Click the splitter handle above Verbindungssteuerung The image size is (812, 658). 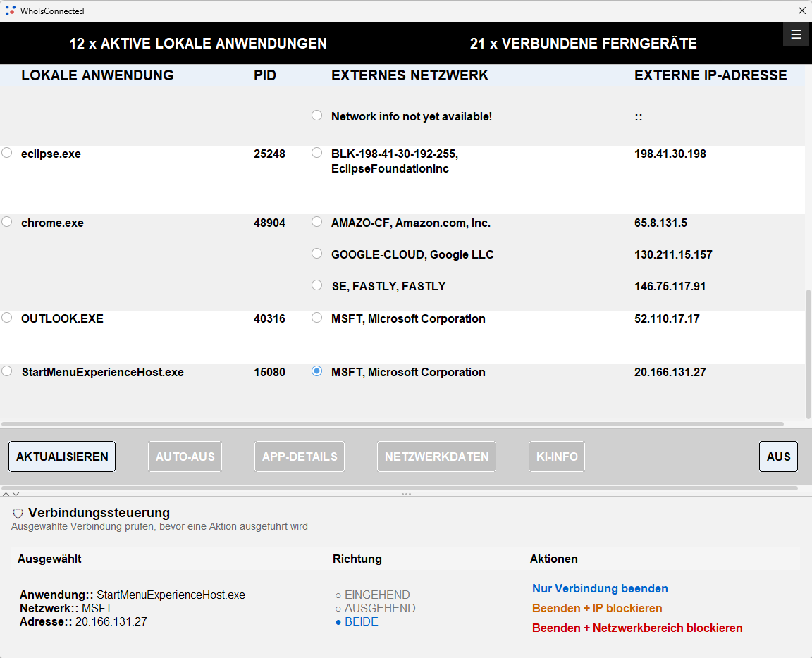[x=406, y=495]
